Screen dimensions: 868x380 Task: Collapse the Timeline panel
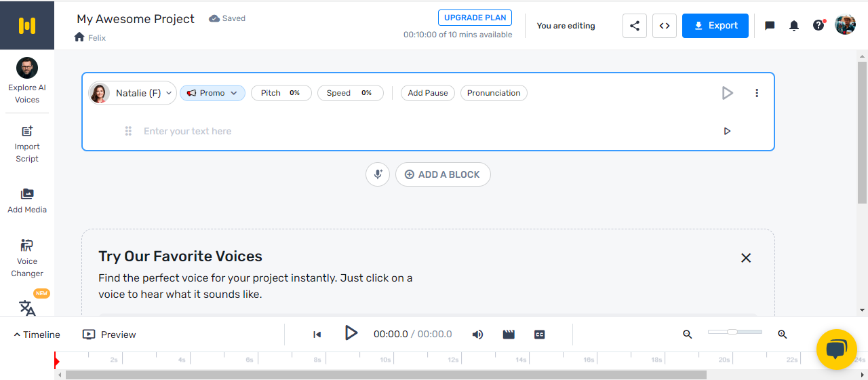(37, 335)
